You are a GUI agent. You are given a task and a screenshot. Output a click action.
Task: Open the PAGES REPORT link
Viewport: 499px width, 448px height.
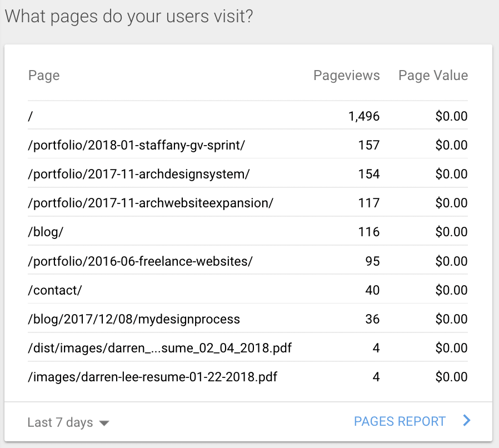(x=400, y=421)
